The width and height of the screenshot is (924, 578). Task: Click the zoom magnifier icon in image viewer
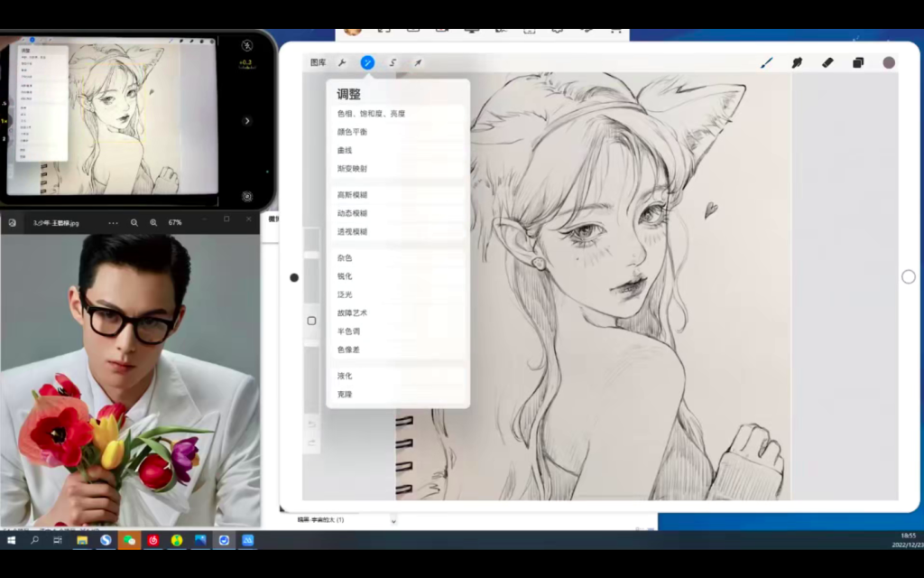(x=134, y=223)
